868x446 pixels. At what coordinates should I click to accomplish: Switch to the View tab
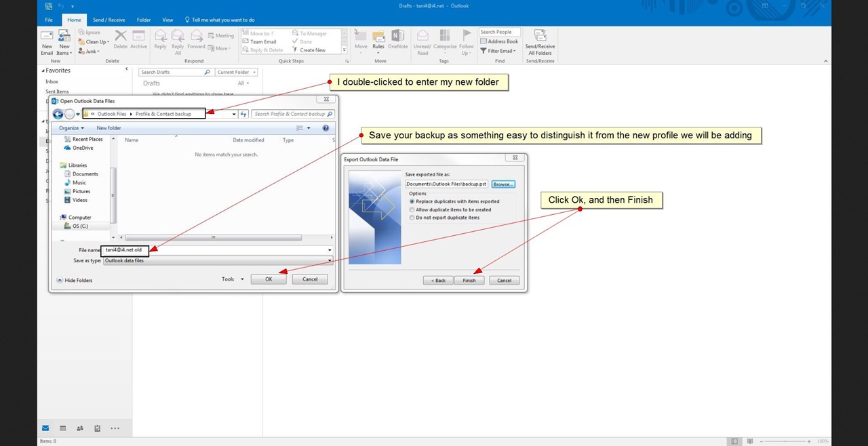167,20
